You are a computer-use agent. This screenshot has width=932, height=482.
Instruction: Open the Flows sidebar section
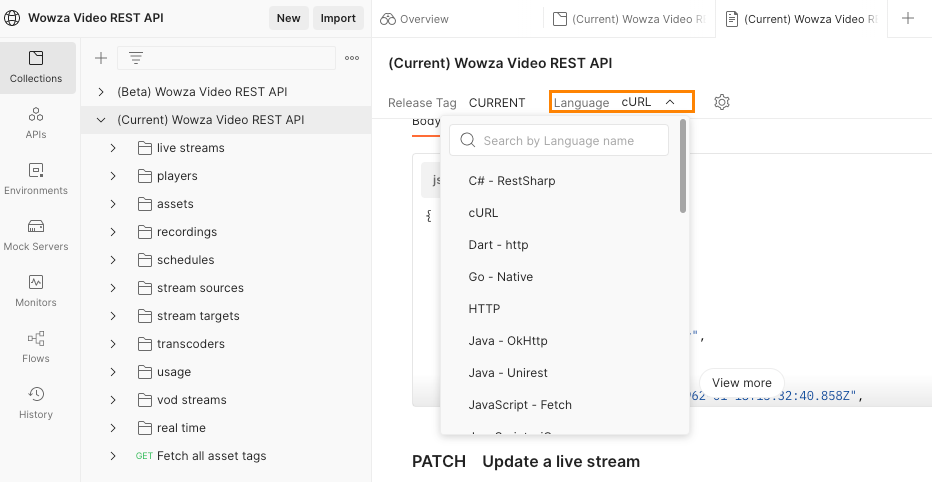click(36, 347)
